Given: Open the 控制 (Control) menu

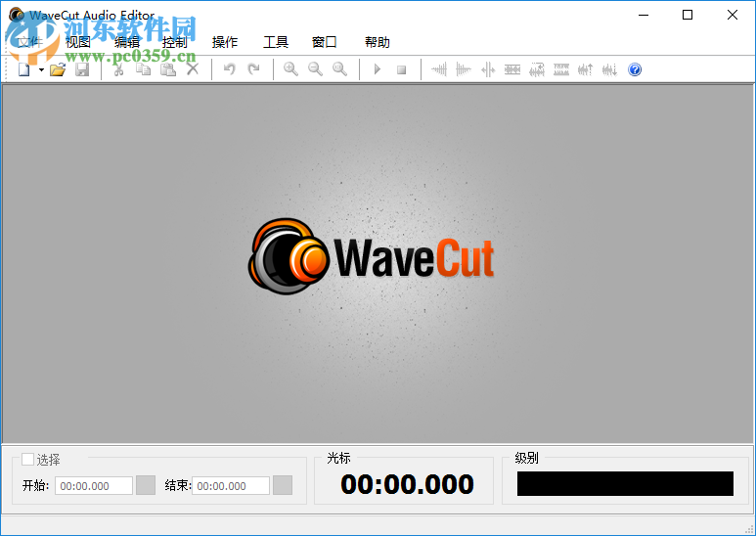Looking at the screenshot, I should pos(174,42).
